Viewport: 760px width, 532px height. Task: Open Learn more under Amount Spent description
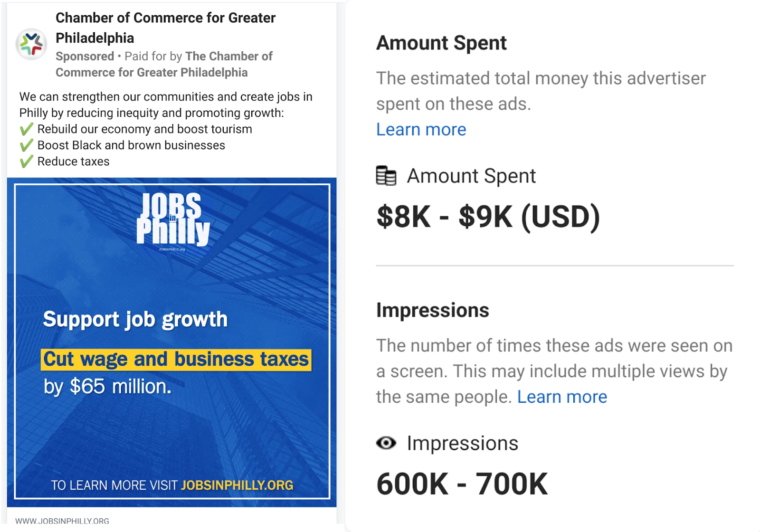pos(421,129)
